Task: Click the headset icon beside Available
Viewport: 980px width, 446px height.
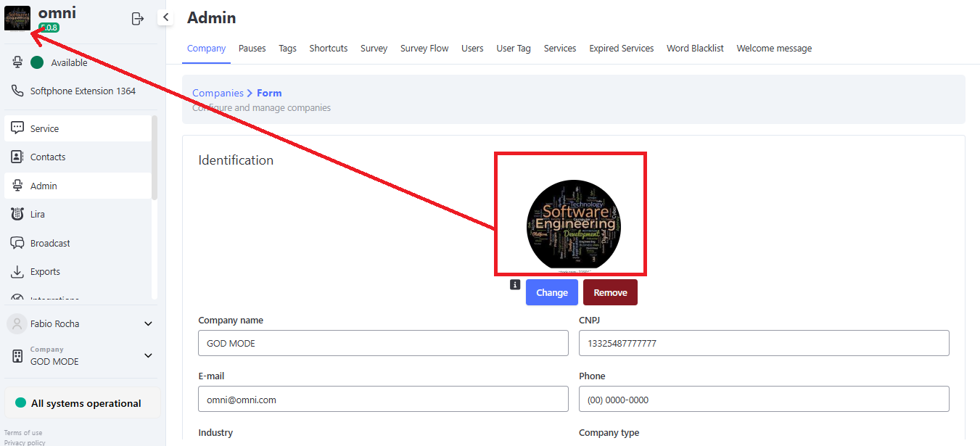Action: (x=18, y=62)
